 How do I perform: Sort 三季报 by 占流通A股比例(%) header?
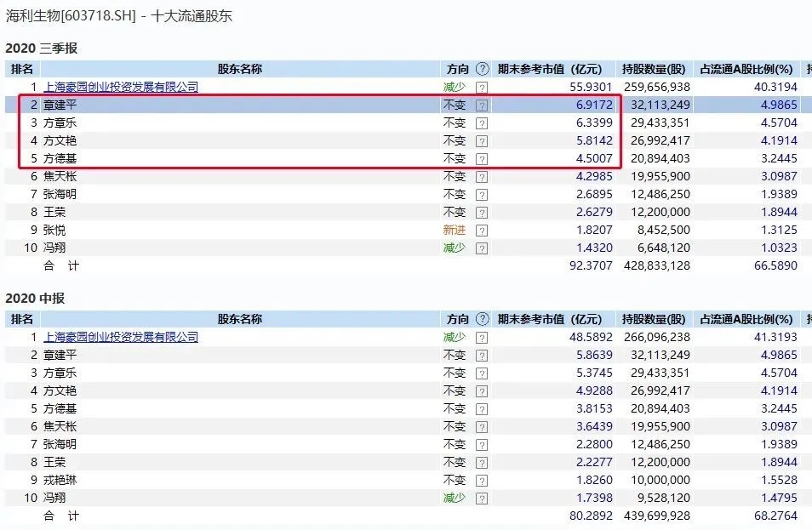tap(746, 69)
